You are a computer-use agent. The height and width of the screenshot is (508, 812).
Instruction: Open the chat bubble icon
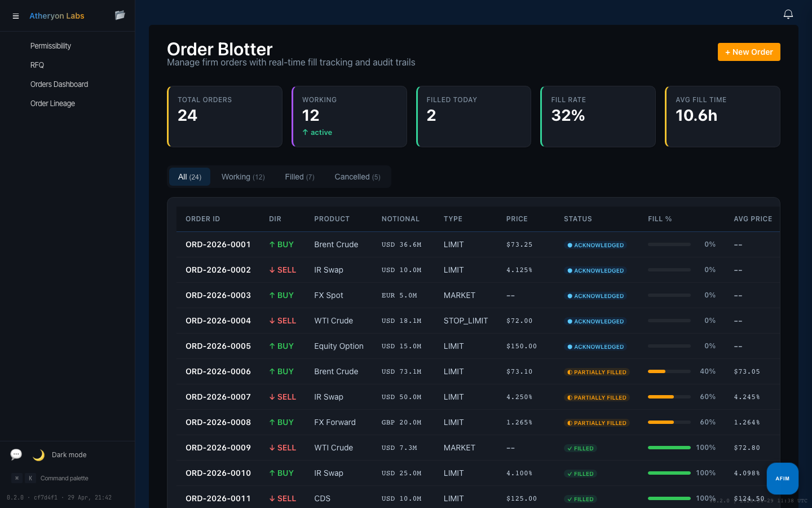click(x=16, y=454)
